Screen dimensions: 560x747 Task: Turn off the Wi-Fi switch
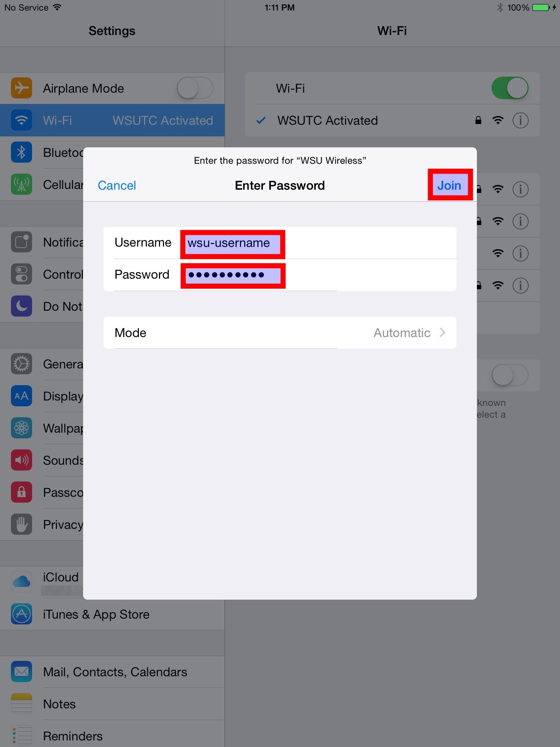click(x=510, y=88)
